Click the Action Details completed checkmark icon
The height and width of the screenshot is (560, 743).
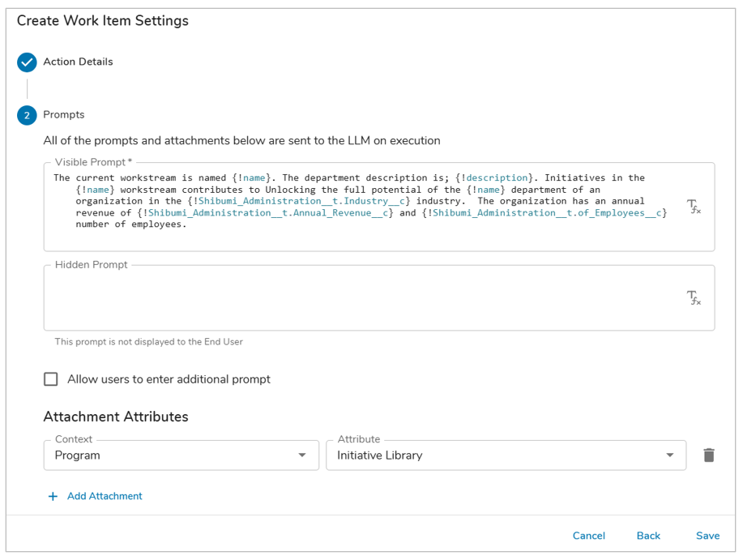(x=27, y=62)
